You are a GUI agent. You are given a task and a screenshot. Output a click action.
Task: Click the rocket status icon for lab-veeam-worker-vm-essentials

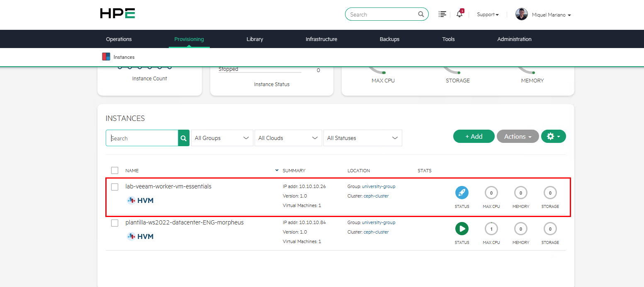462,193
